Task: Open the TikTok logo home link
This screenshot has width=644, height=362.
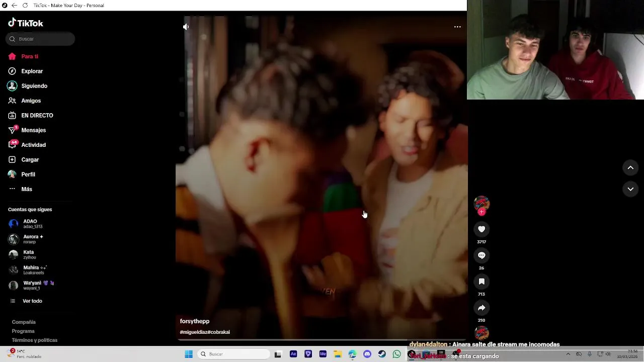Action: (26, 23)
